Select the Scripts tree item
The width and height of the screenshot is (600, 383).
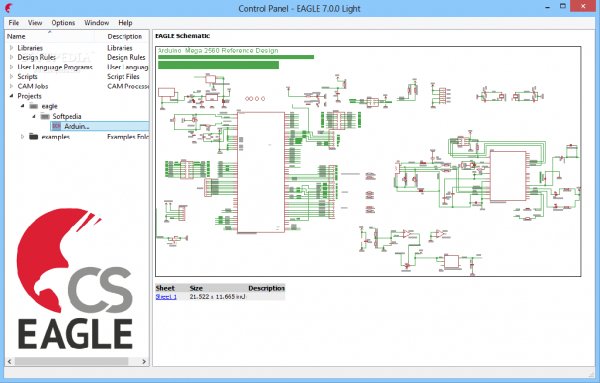click(x=27, y=77)
